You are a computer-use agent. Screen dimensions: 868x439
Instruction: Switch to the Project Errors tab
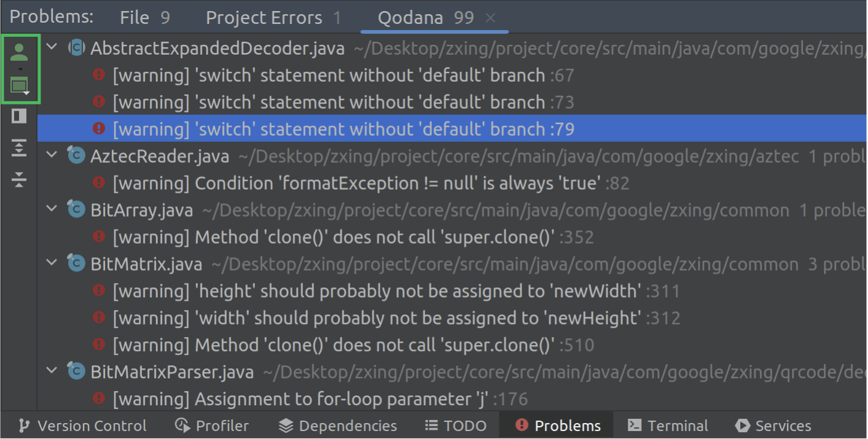pyautogui.click(x=264, y=17)
